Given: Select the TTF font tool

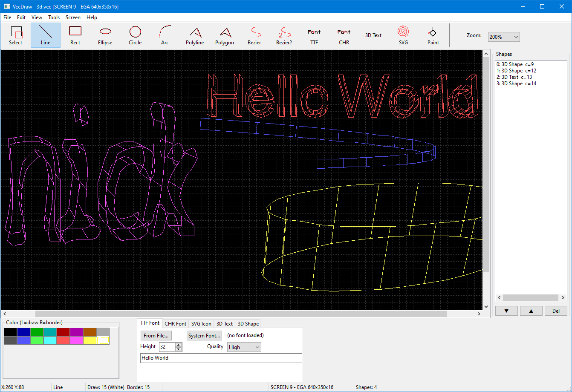Looking at the screenshot, I should point(314,35).
